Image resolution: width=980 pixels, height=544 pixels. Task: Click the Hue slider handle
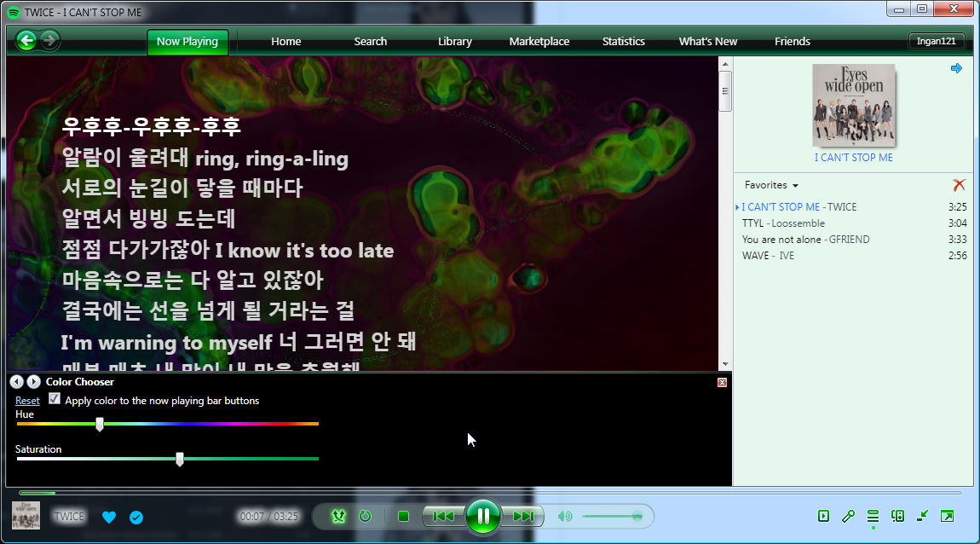[100, 425]
